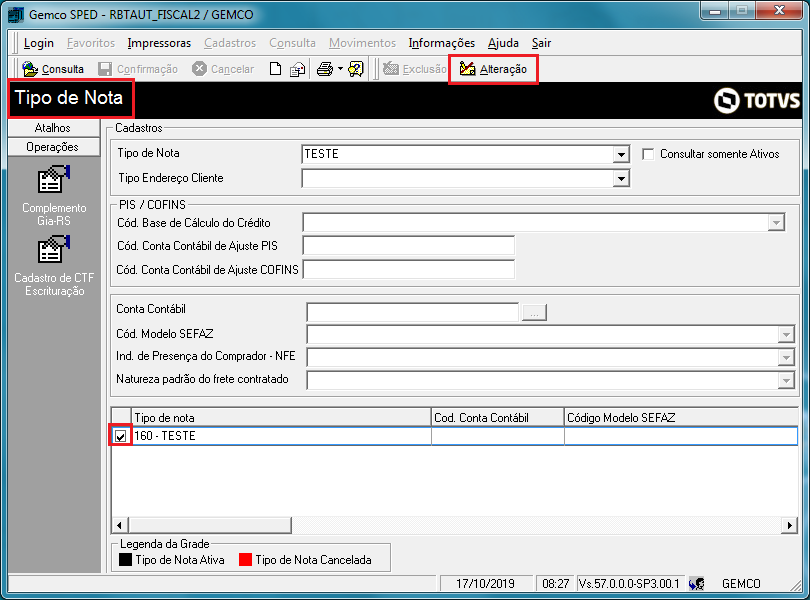This screenshot has height=601, width=811.
Task: Click the Conta Contábil browse button
Action: click(x=534, y=313)
